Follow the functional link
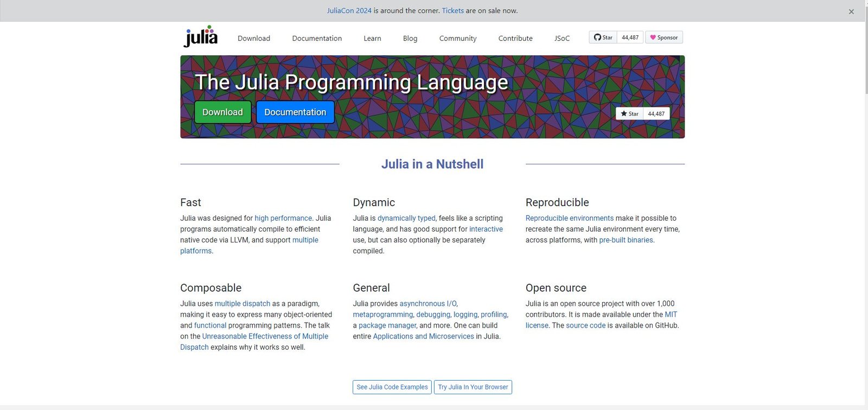Image resolution: width=868 pixels, height=410 pixels. click(210, 325)
